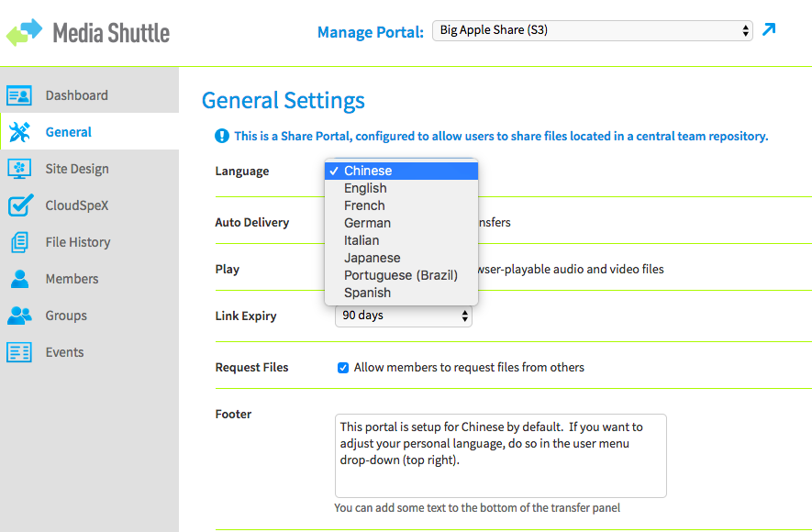
Task: Click the Auto Delivery label
Action: (252, 223)
